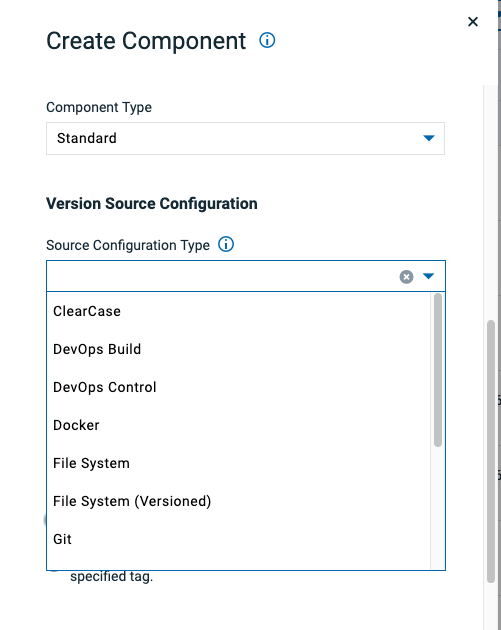
Task: Show Source Configuration Type help icon
Action: (x=226, y=244)
